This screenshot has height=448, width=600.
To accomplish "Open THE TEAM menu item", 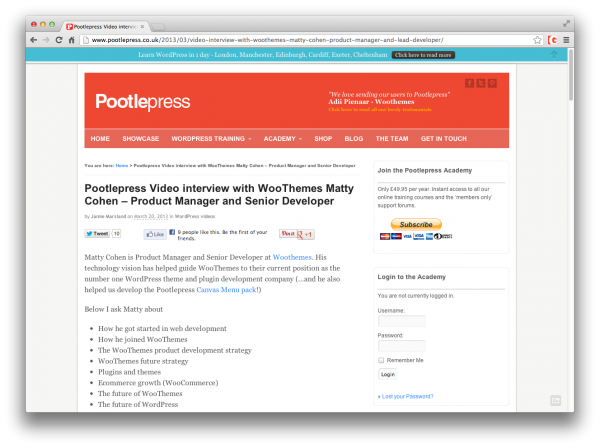I will 392,138.
